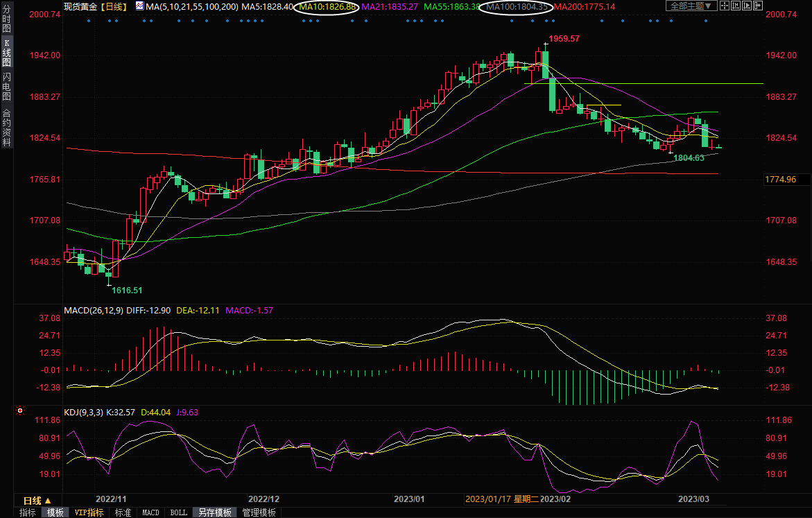The height and width of the screenshot is (518, 812).
Task: Click the 1959.57 high price marker
Action: point(564,39)
